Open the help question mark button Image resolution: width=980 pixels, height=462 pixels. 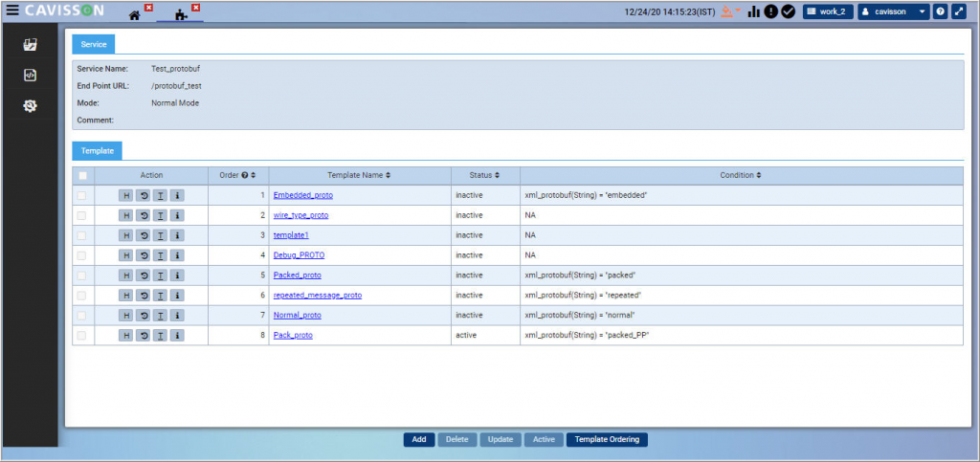click(940, 11)
